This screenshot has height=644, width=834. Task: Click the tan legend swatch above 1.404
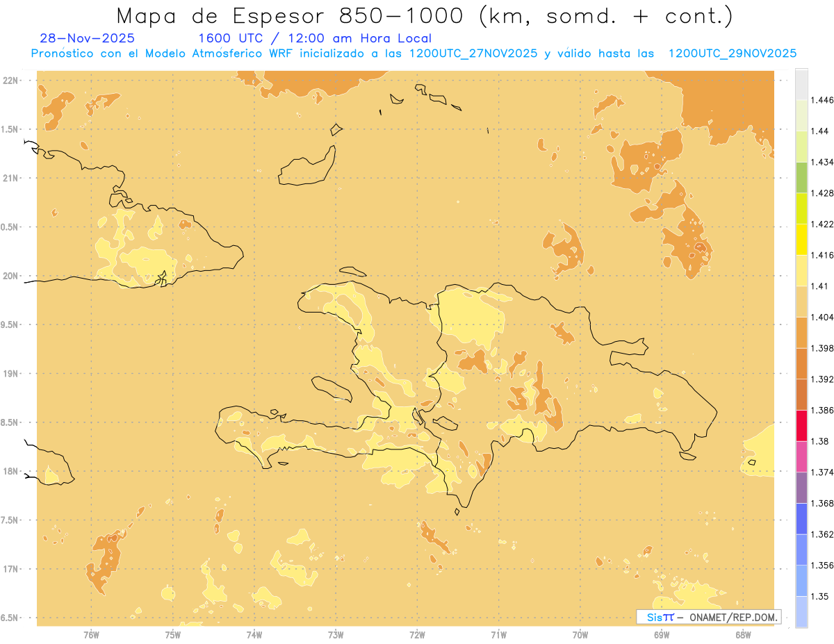801,301
